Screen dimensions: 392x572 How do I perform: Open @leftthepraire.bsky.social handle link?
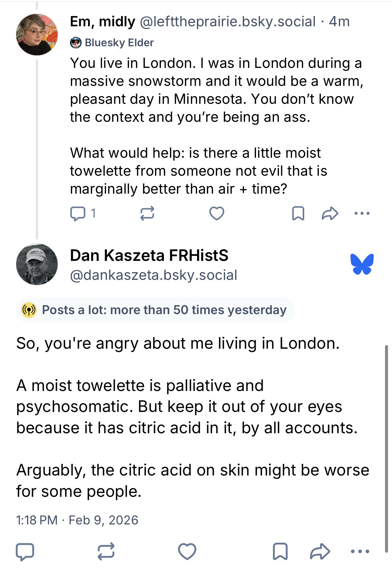pyautogui.click(x=227, y=22)
